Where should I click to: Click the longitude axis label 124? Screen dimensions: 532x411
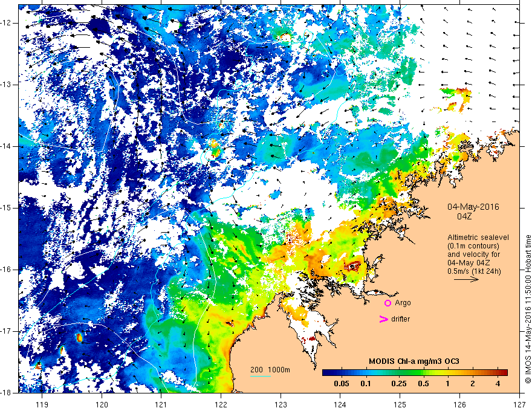340,404
